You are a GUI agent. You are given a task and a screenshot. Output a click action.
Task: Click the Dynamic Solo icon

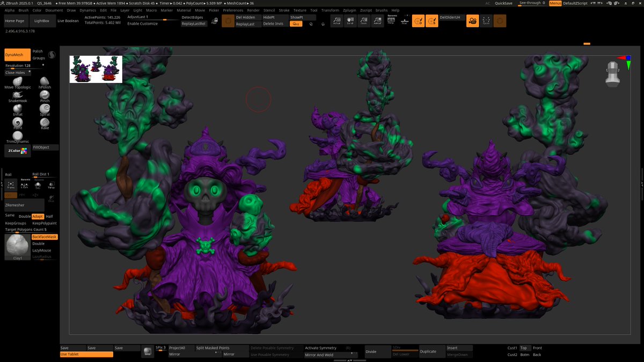click(37, 184)
